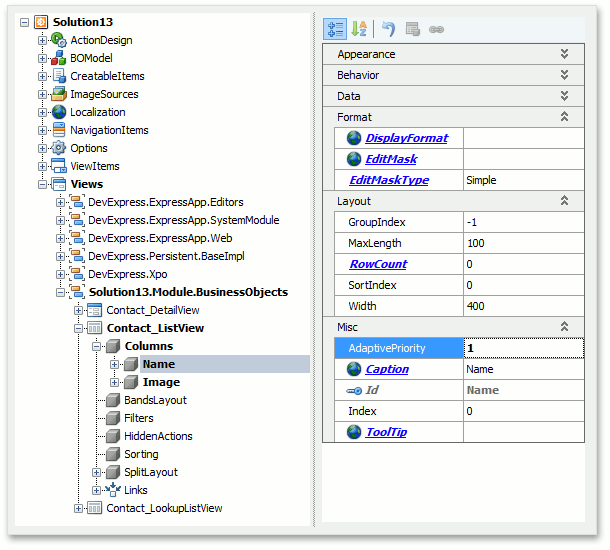The width and height of the screenshot is (610, 550).
Task: Click the ViewItems window icon
Action: point(59,166)
